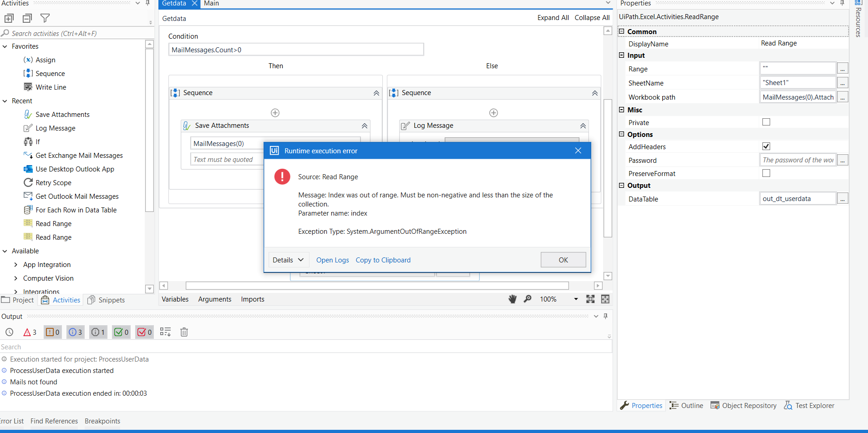The width and height of the screenshot is (868, 433).
Task: Close the Runtime execution error dialog
Action: pyautogui.click(x=578, y=151)
